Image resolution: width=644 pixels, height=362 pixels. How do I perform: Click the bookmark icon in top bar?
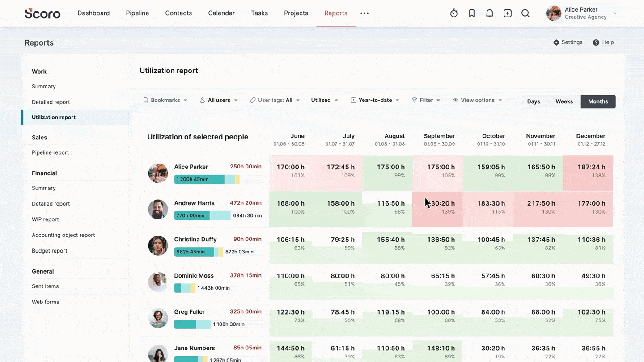pos(471,13)
